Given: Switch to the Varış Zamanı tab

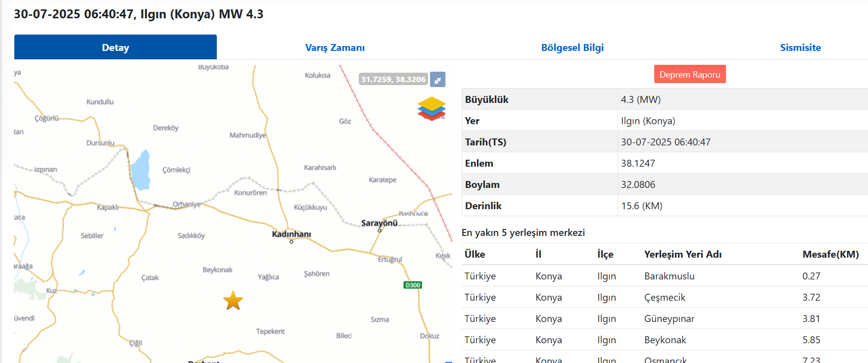Looking at the screenshot, I should (335, 47).
